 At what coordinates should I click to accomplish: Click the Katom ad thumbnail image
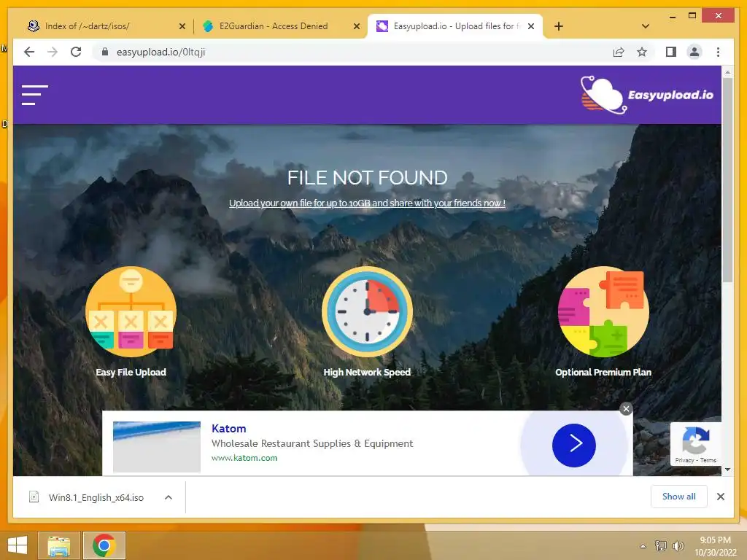157,447
